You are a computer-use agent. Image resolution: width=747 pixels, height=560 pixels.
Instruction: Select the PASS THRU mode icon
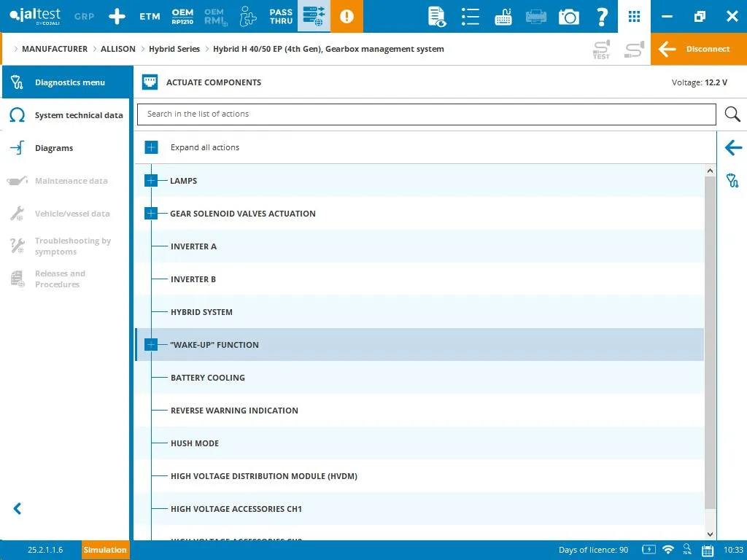coord(281,16)
